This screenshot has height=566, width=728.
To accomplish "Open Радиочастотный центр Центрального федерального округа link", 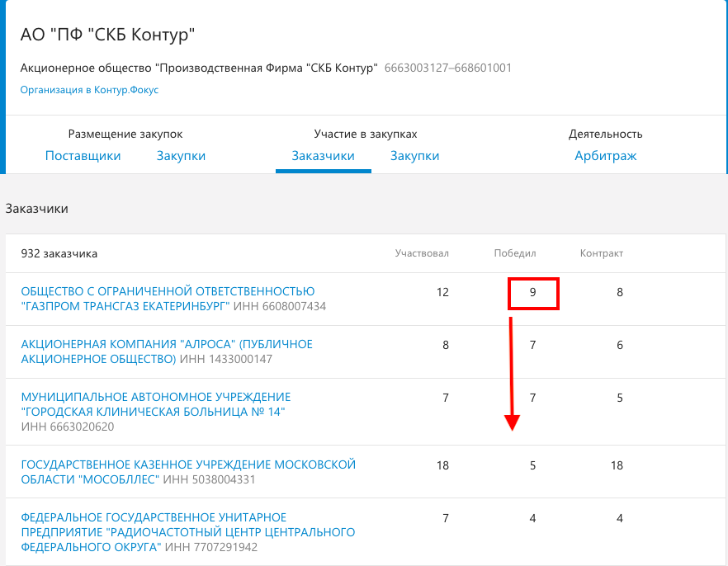I will [188, 532].
